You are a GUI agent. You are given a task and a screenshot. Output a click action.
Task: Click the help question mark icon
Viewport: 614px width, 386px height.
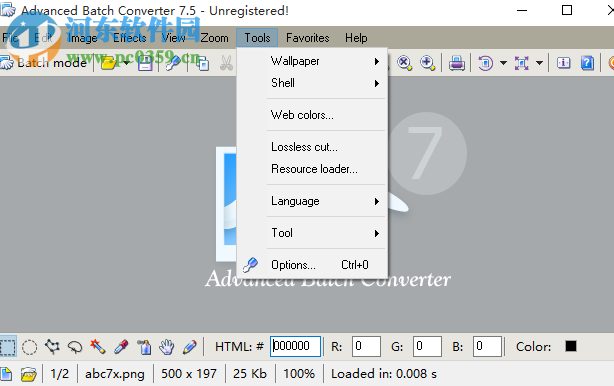point(587,63)
